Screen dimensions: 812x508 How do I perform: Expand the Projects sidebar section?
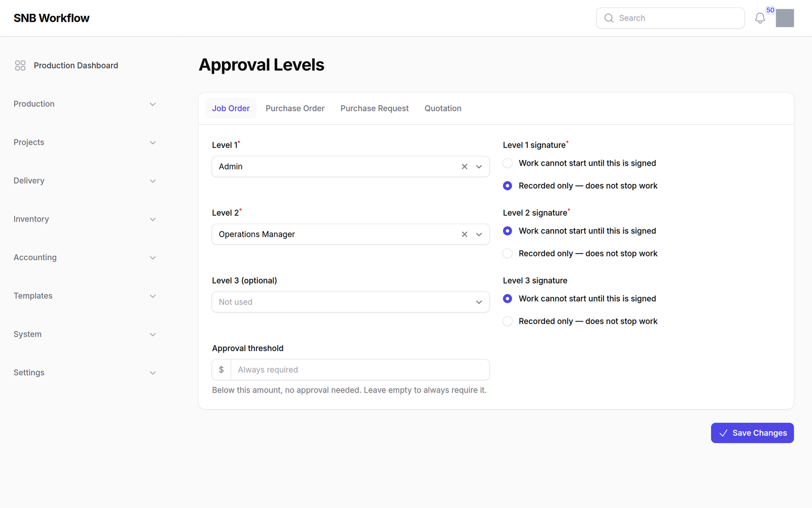pos(85,142)
